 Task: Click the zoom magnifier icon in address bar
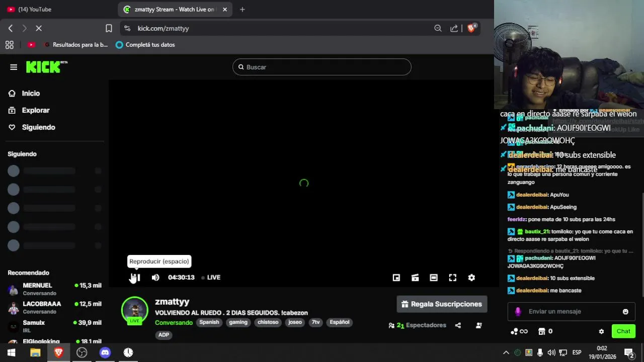click(438, 28)
